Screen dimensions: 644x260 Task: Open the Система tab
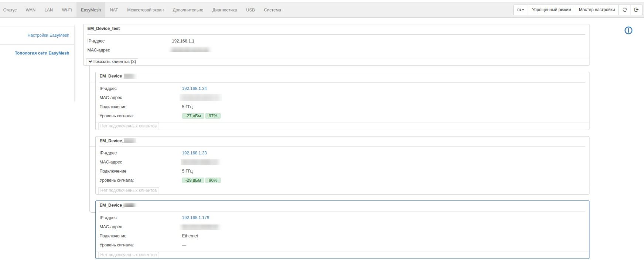point(272,10)
